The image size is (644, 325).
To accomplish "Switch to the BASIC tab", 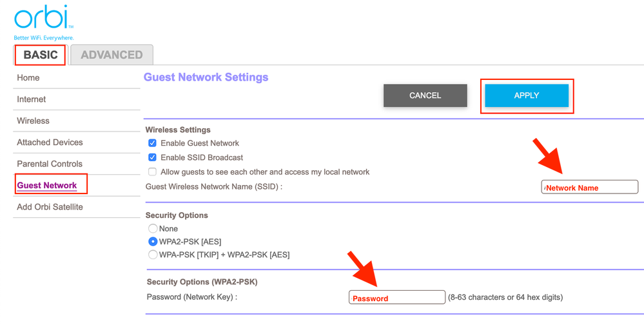I will (41, 55).
